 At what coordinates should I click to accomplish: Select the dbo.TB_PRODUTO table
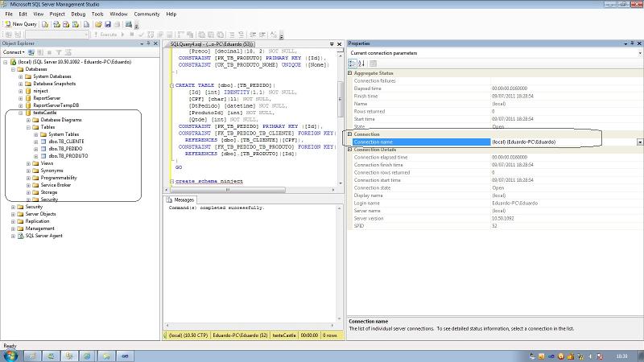(x=68, y=156)
